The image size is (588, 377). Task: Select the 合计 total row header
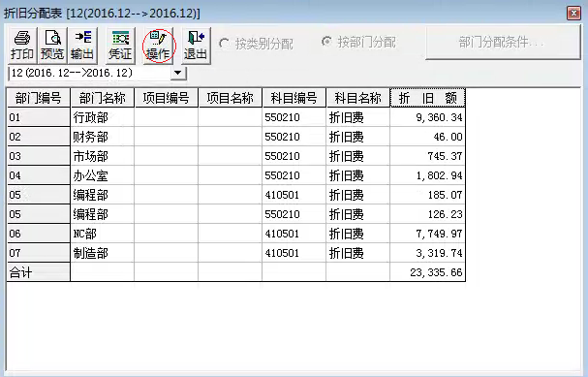(x=38, y=272)
